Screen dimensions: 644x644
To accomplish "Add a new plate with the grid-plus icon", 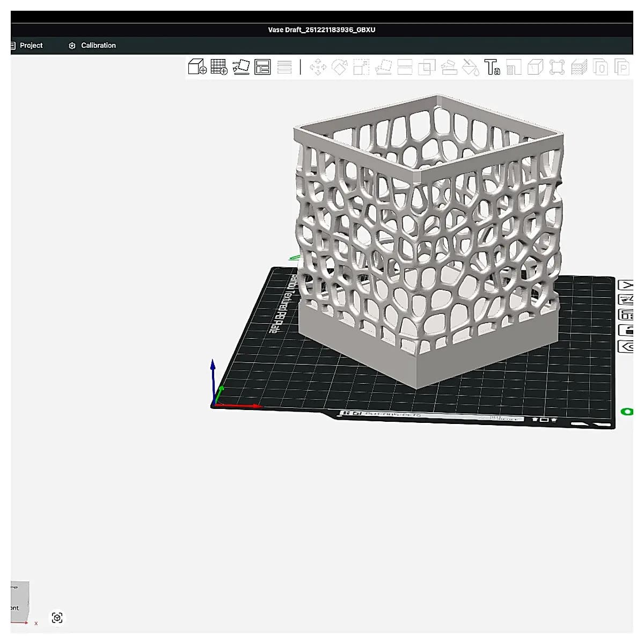I will coord(219,67).
